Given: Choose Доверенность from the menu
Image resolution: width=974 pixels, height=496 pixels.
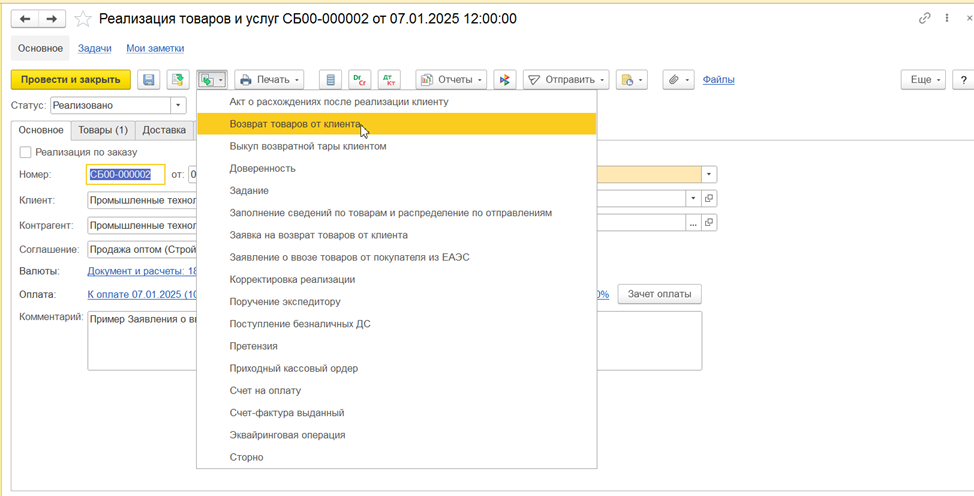Looking at the screenshot, I should point(396,168).
